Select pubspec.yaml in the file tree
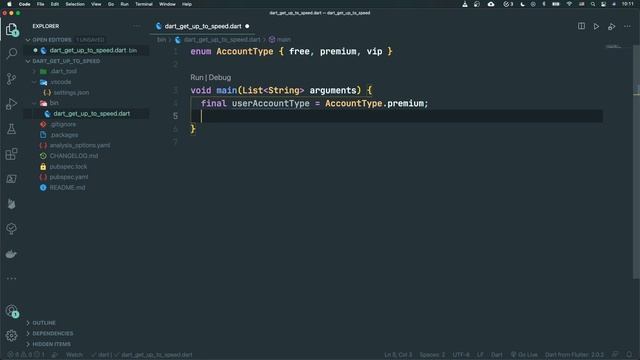 69,177
